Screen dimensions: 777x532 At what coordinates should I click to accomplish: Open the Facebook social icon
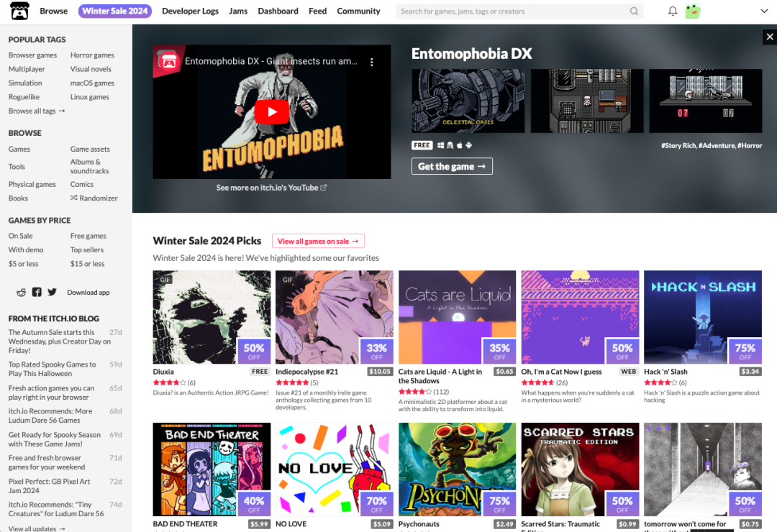click(37, 293)
